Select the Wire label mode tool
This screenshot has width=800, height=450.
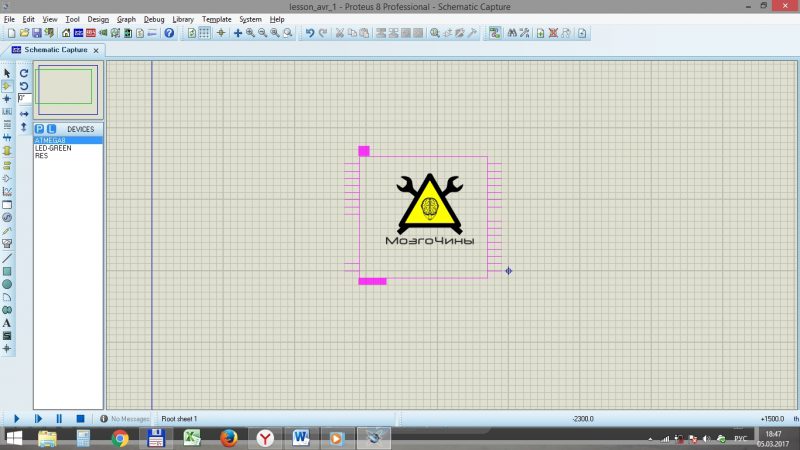(7, 111)
